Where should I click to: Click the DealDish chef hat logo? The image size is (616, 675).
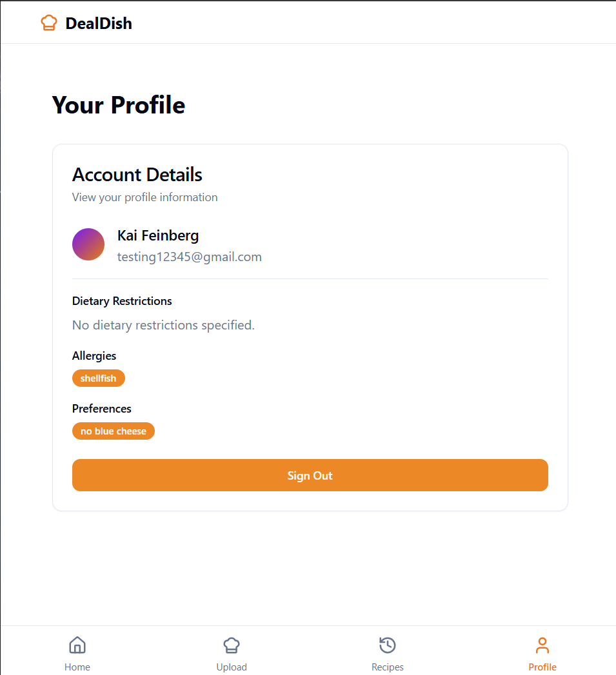49,23
